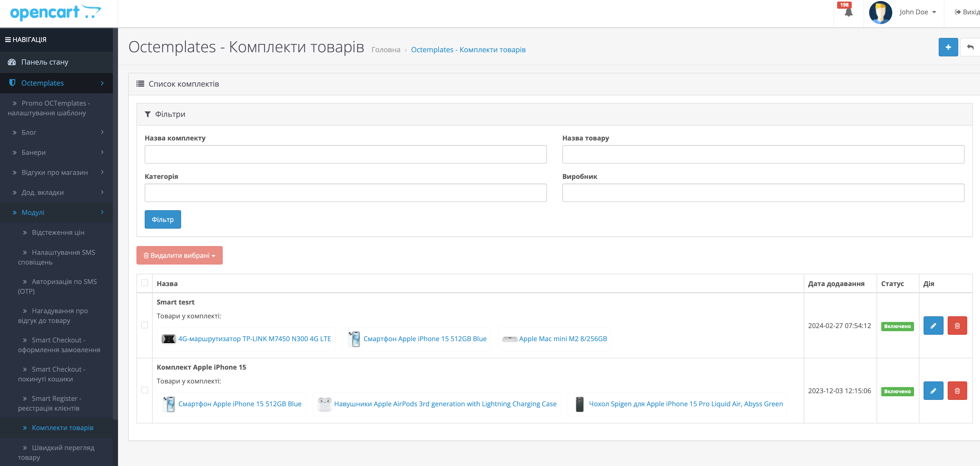Check the Комплект Apple iPhone 15 checkbox
Viewport: 980px width, 466px height.
coord(145,390)
